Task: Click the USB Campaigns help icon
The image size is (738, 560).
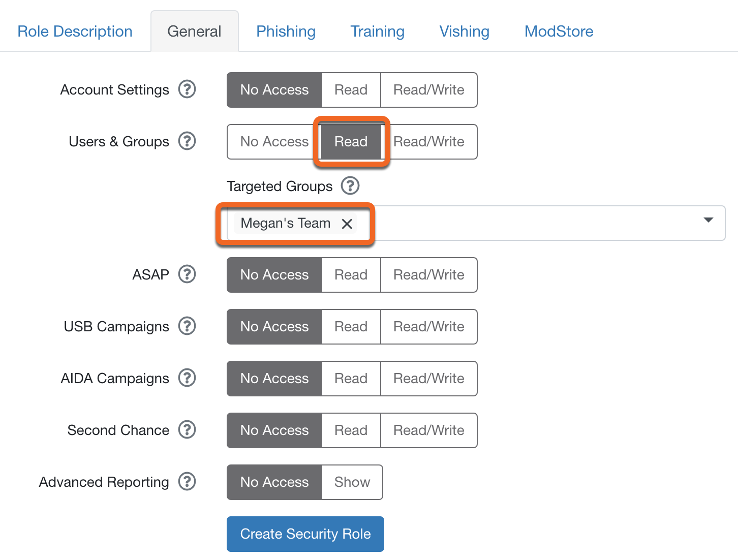Action: pyautogui.click(x=187, y=326)
